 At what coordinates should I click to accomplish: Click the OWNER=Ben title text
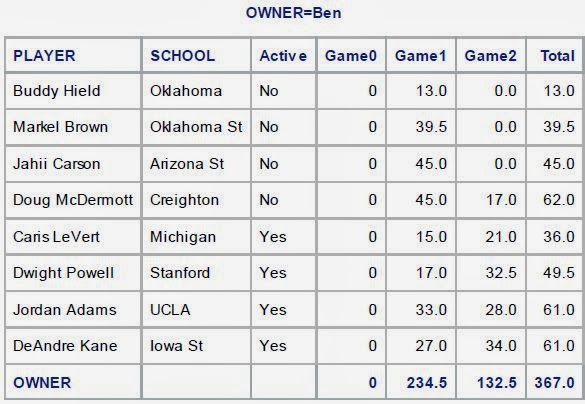coord(294,13)
